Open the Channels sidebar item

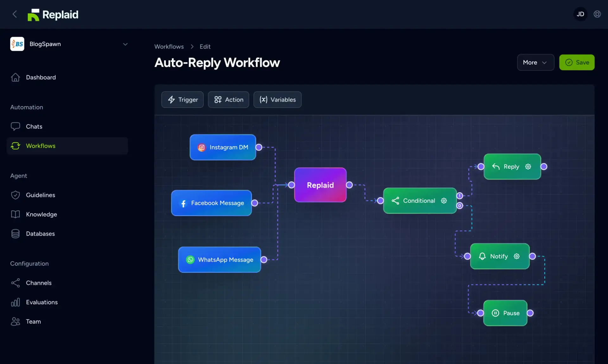pyautogui.click(x=39, y=283)
